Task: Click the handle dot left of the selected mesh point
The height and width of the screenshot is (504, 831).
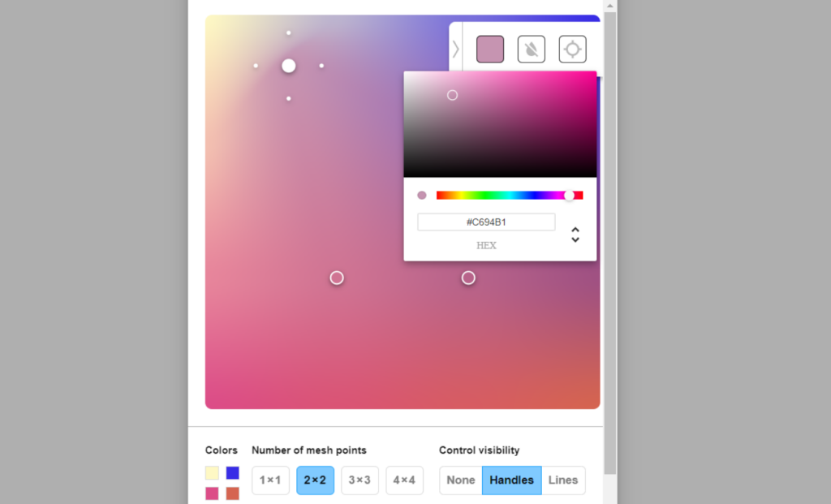Action: pyautogui.click(x=256, y=66)
